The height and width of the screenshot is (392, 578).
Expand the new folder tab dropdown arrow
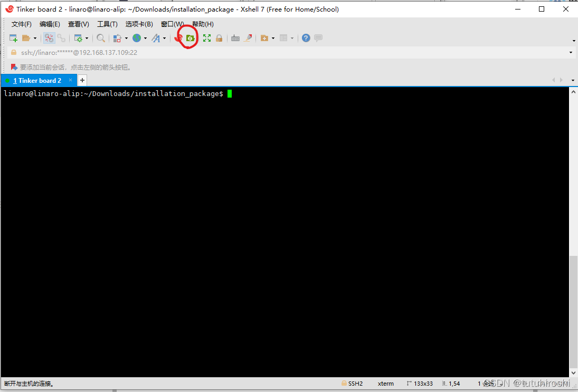pos(273,38)
